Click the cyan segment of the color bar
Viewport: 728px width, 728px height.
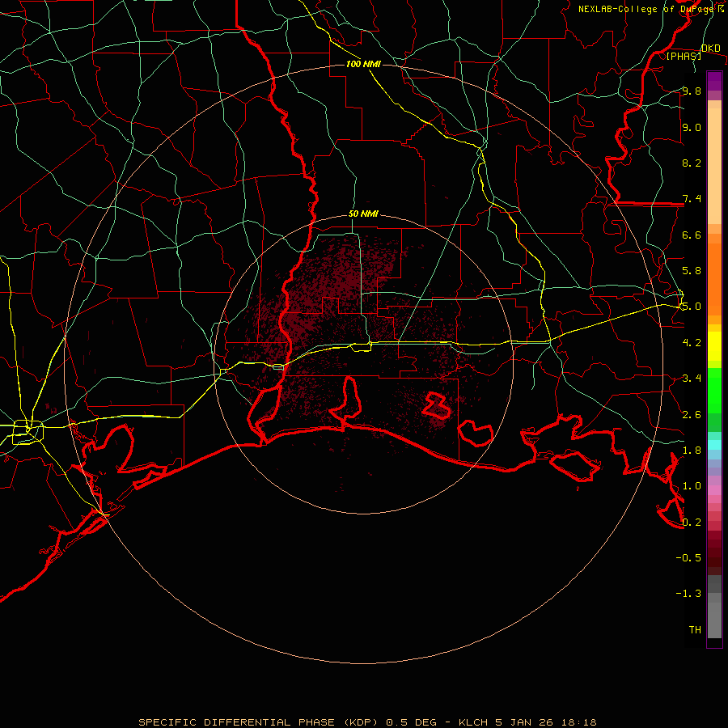(714, 445)
